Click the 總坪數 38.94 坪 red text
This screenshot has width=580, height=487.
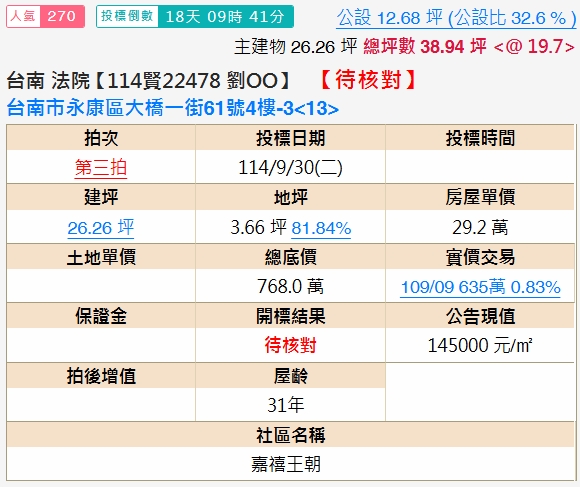(425, 47)
